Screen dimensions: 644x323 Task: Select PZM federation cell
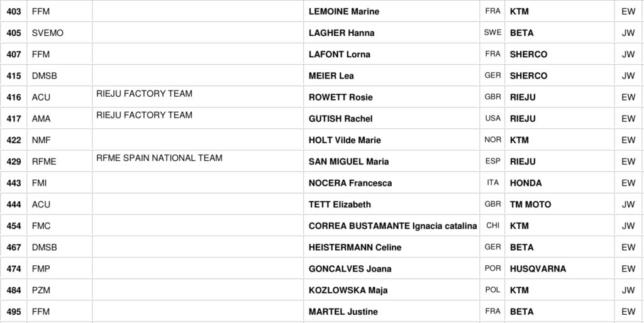[x=41, y=290]
